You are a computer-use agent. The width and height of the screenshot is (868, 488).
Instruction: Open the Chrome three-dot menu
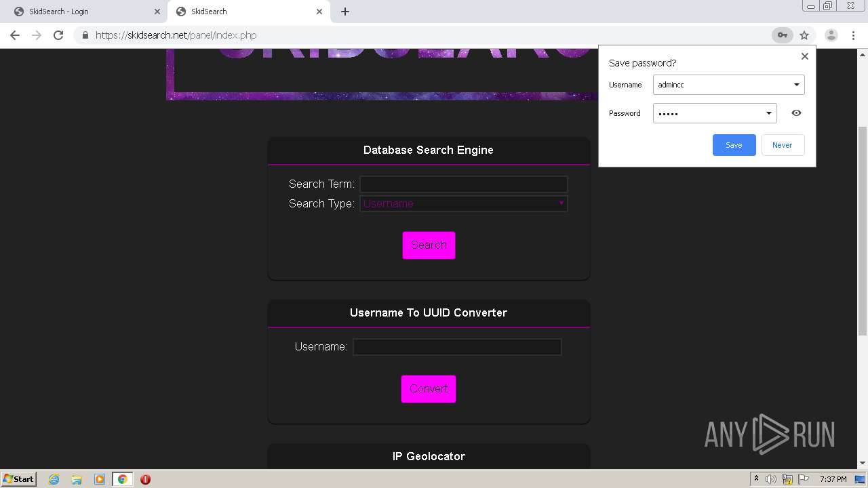(x=854, y=35)
